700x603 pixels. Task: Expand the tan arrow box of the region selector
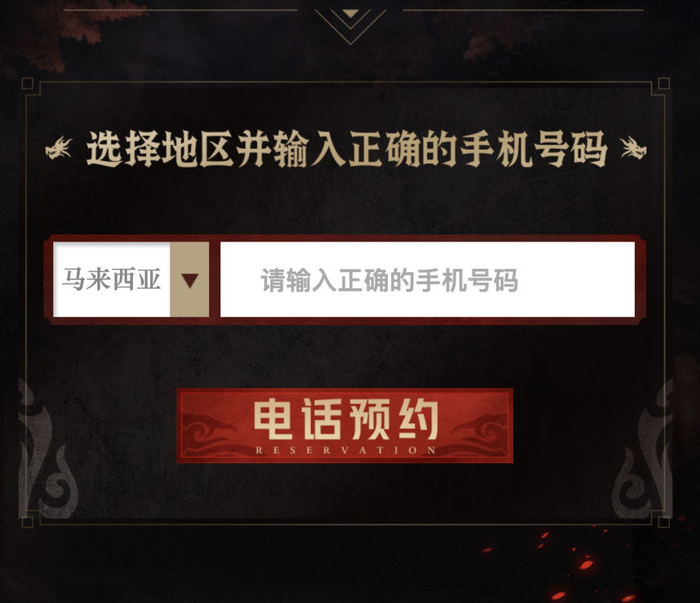[189, 279]
